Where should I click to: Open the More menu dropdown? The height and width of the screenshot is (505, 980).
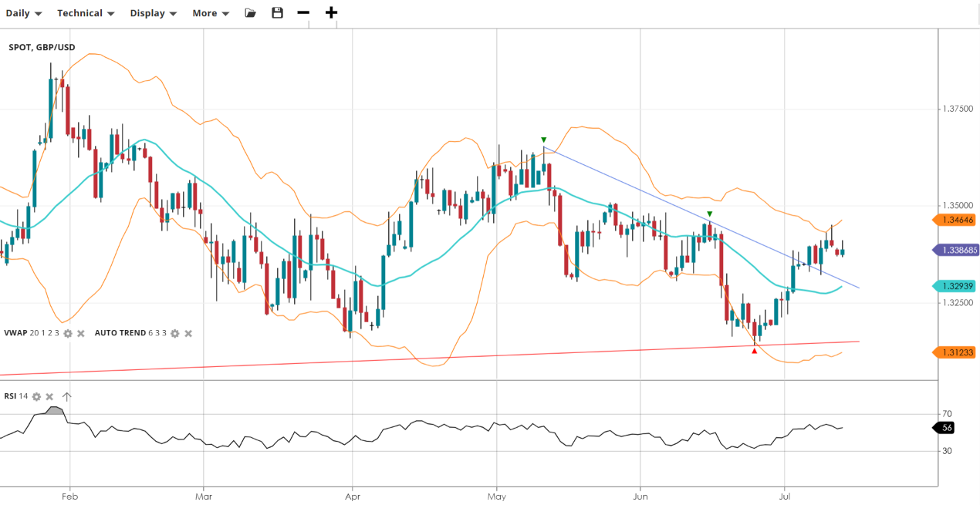pyautogui.click(x=211, y=13)
